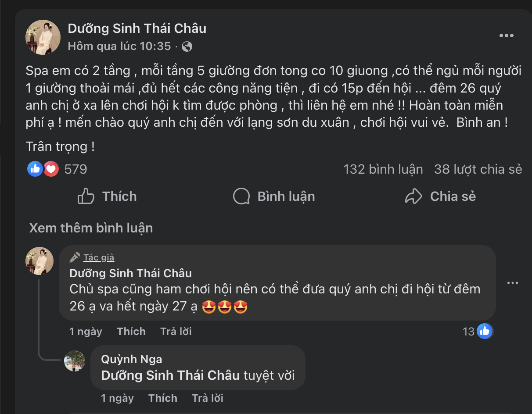Image resolution: width=532 pixels, height=414 pixels.
Task: Expand more comments via Xem thêm bình luận
Action: 91,228
